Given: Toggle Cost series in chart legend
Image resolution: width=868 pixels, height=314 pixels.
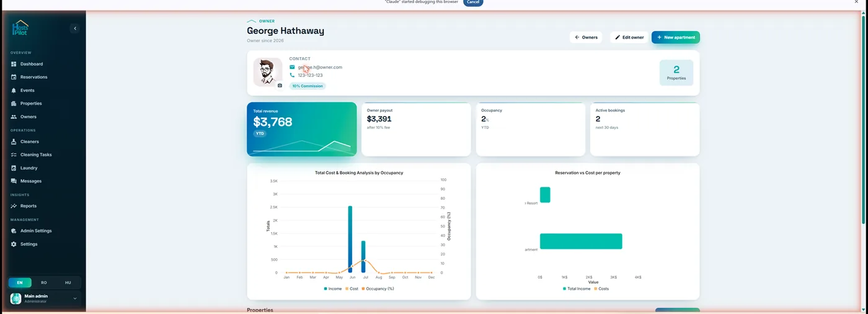Looking at the screenshot, I should (x=352, y=289).
